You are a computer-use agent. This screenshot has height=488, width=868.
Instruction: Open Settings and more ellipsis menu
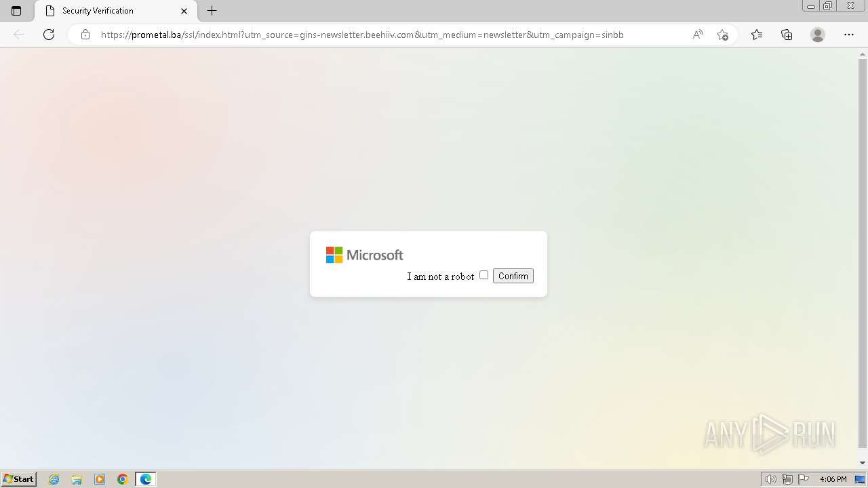click(849, 35)
